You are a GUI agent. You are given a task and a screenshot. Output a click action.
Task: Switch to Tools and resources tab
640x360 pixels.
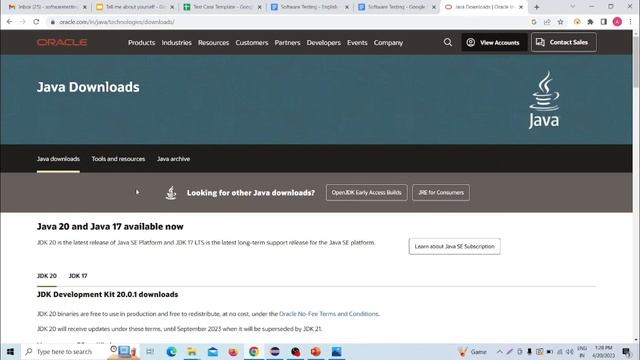click(x=118, y=159)
